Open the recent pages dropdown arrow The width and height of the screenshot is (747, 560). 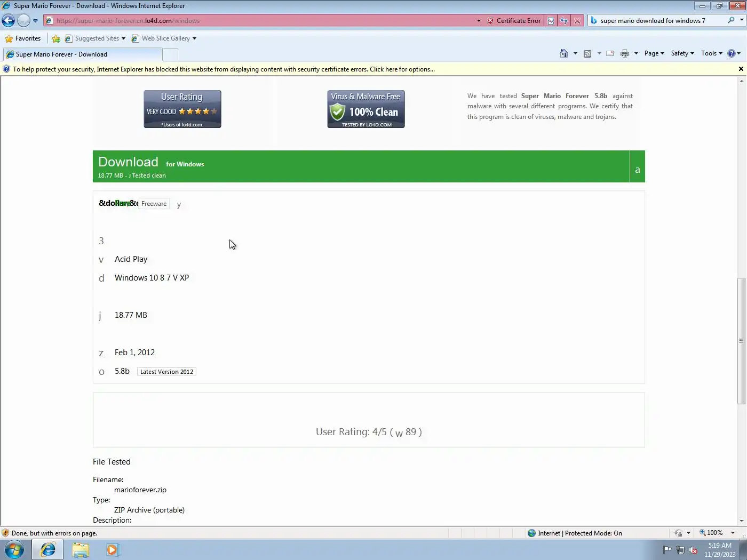click(35, 21)
